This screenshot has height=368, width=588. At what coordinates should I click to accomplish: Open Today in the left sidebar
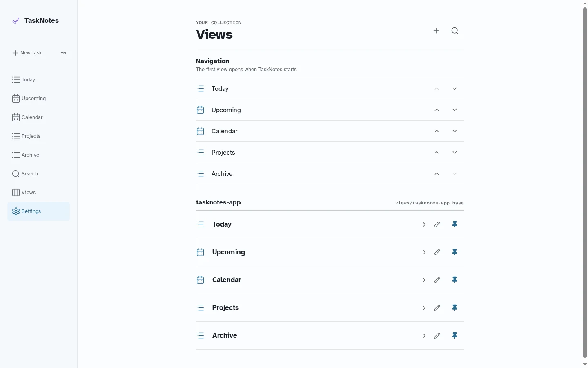click(x=38, y=80)
